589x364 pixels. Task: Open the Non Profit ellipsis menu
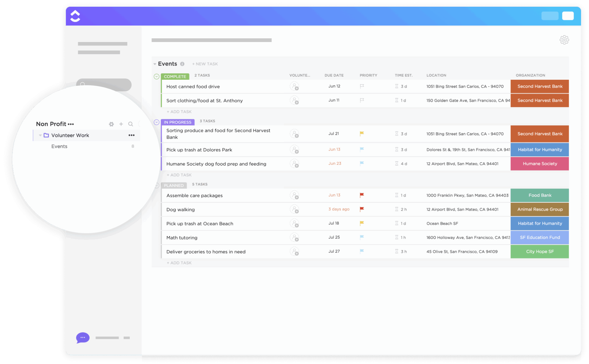click(71, 124)
